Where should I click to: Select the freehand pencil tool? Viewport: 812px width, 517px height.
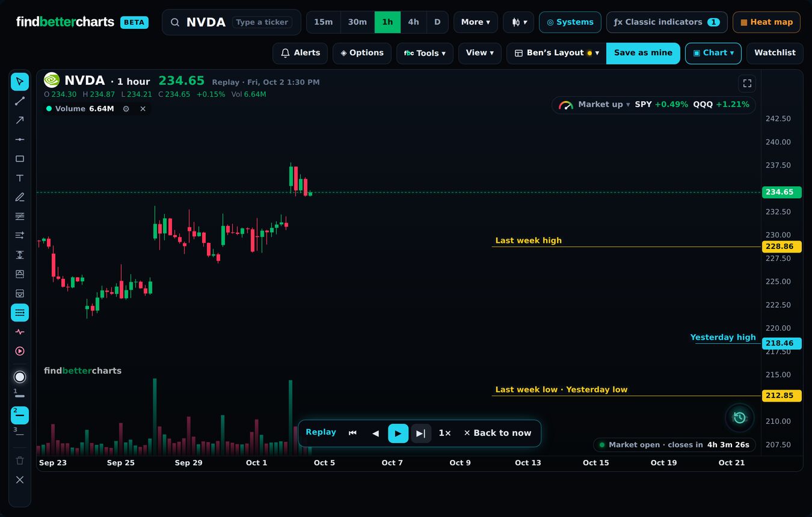(x=20, y=197)
